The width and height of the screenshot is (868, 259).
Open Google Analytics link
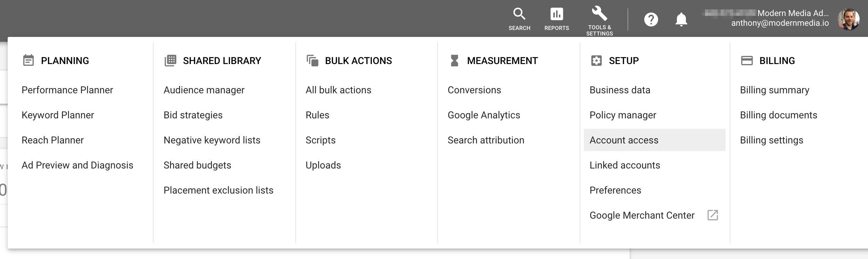[x=484, y=115]
